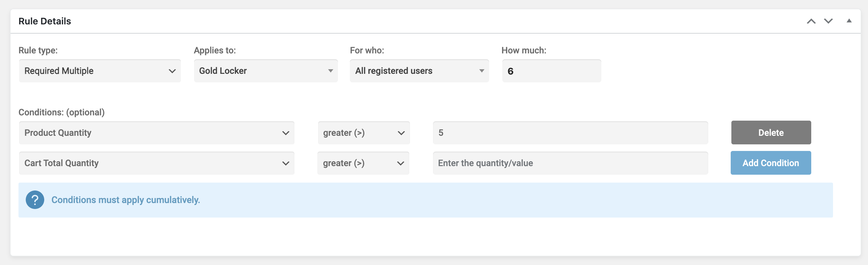Open the Applies to Gold Locker dropdown

[x=266, y=71]
